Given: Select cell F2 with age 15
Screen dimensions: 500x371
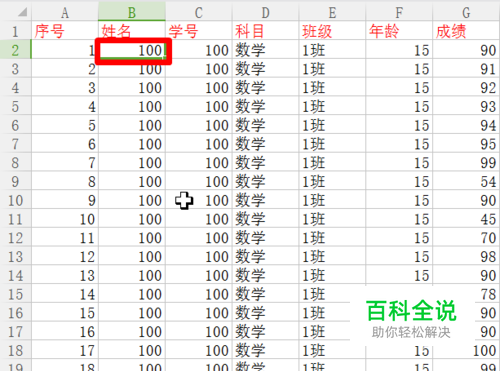Looking at the screenshot, I should point(399,50).
